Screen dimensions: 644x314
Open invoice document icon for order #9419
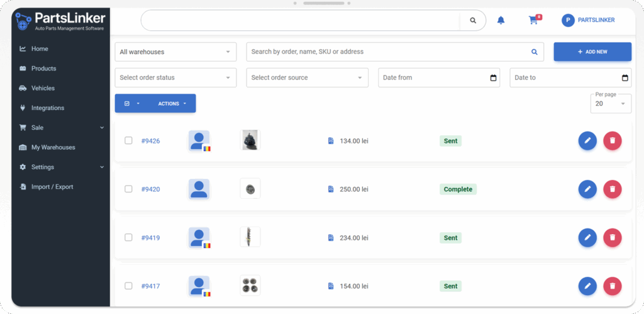pos(331,238)
